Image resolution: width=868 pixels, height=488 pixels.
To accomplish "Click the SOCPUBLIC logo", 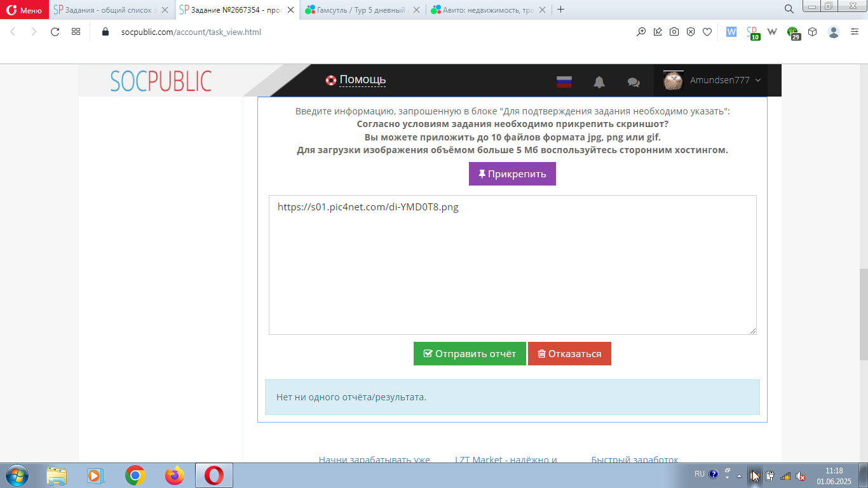I will pyautogui.click(x=161, y=81).
